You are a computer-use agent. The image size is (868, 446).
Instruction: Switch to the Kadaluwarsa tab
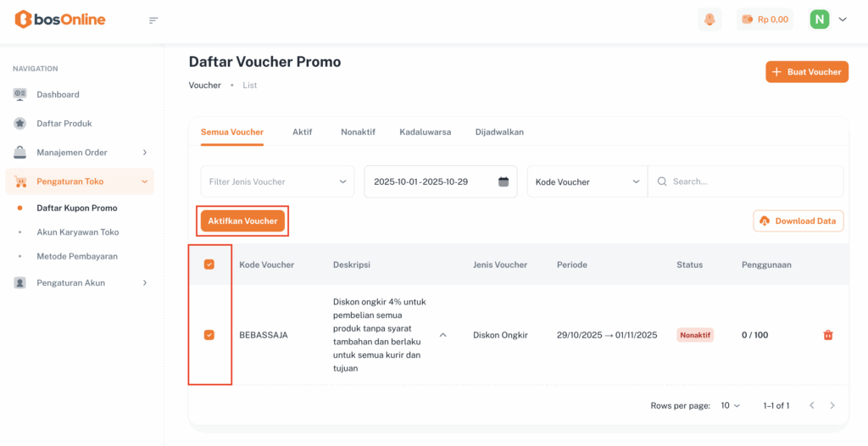click(x=425, y=132)
